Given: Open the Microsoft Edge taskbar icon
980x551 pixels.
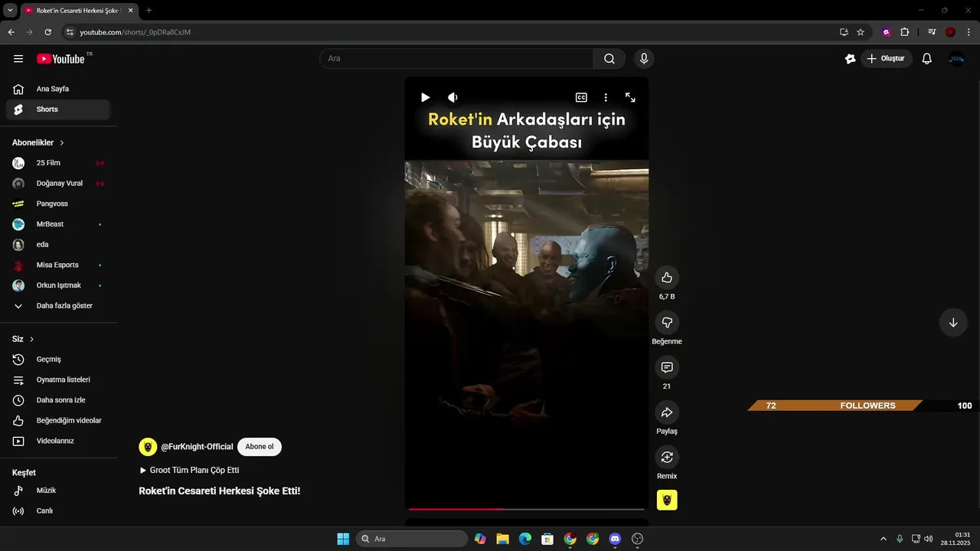Looking at the screenshot, I should [x=524, y=539].
